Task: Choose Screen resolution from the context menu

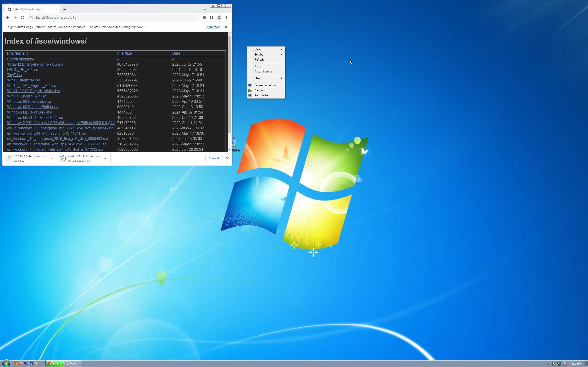Action: point(265,85)
